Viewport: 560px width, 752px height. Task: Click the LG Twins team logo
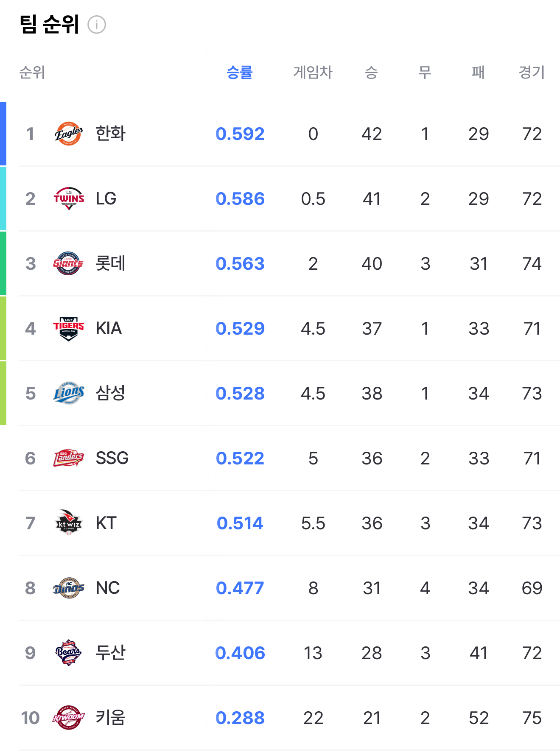click(x=69, y=198)
